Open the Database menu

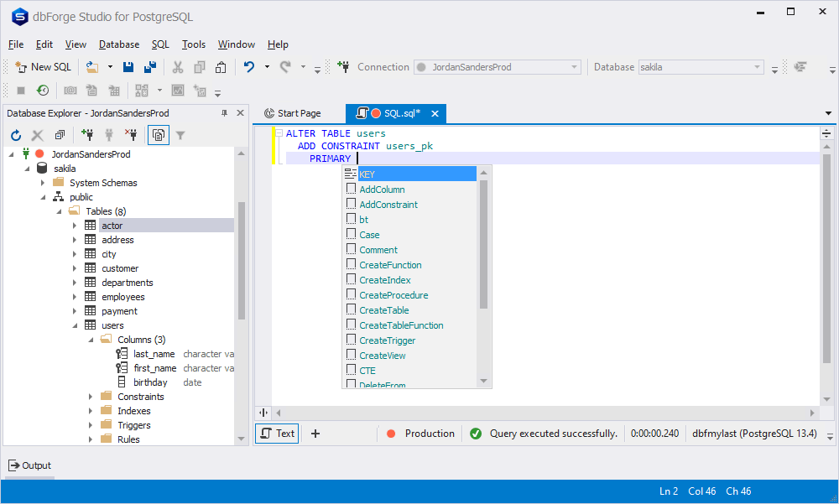pos(118,44)
